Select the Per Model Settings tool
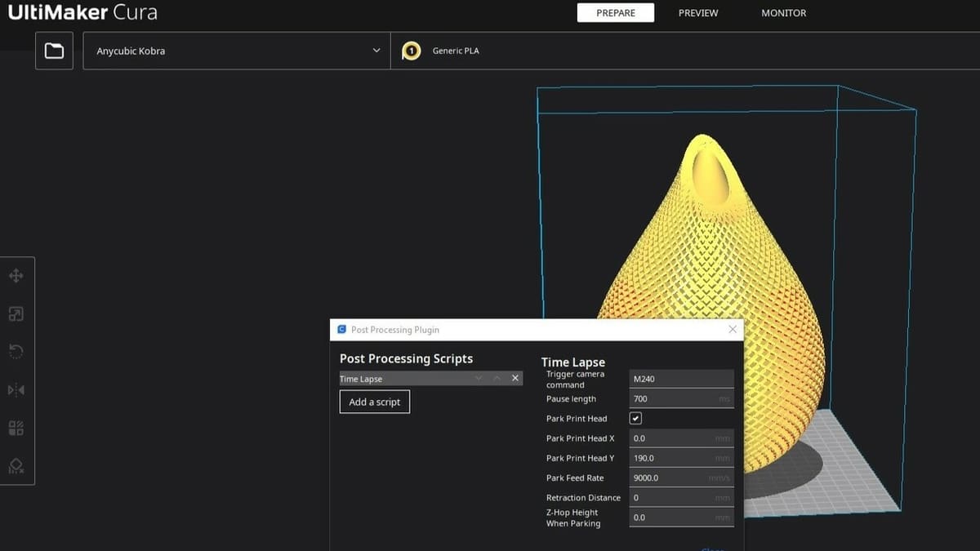980x551 pixels. pyautogui.click(x=16, y=428)
